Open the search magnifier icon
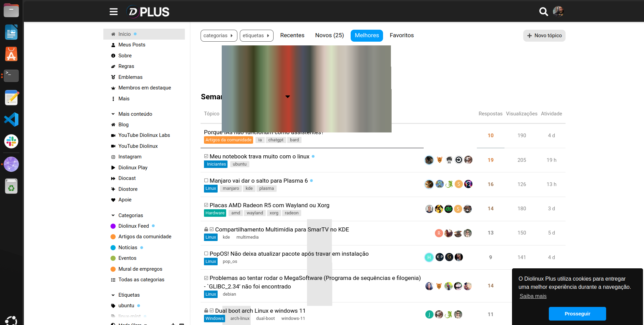The image size is (644, 325). (543, 12)
